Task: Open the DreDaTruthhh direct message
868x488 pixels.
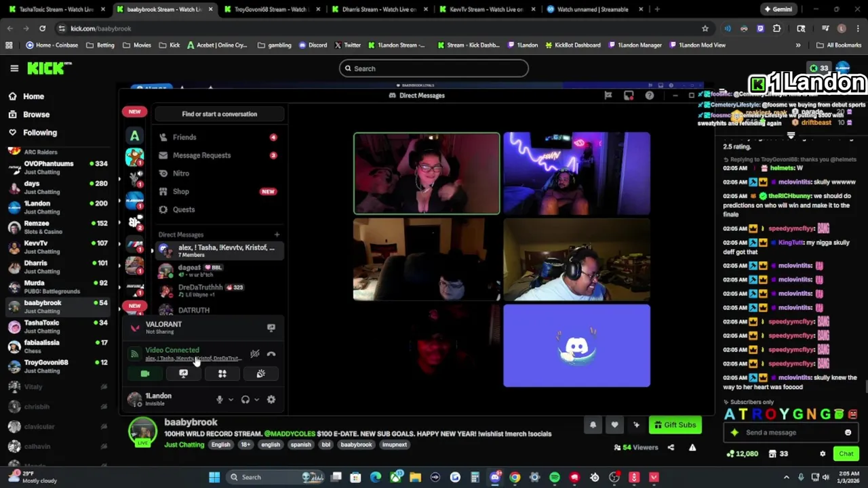Action: [218, 290]
